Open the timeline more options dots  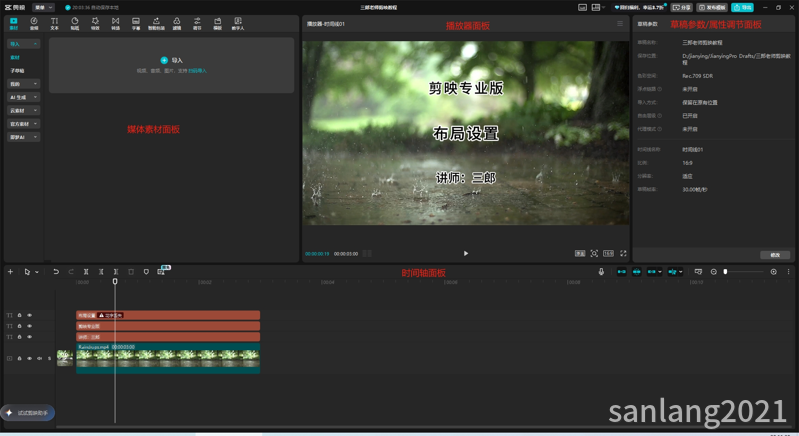788,271
